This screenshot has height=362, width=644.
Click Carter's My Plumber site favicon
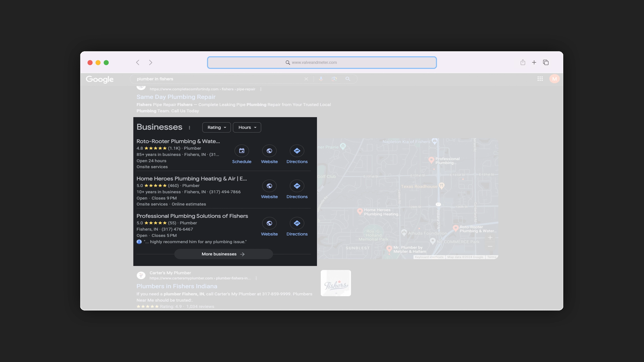tap(141, 275)
